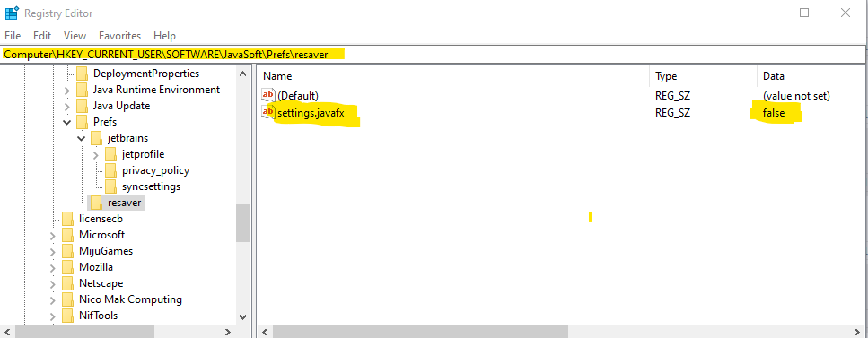Open the Edit menu
This screenshot has width=868, height=338.
[x=42, y=35]
